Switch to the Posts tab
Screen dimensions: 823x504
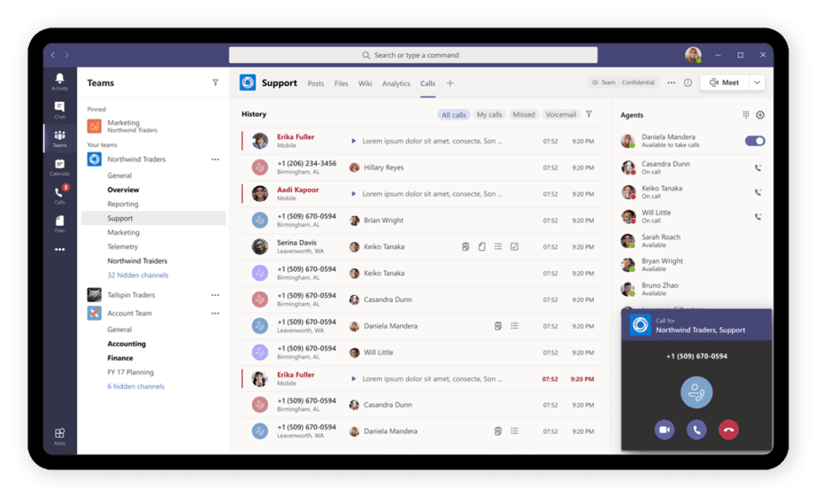click(x=315, y=83)
